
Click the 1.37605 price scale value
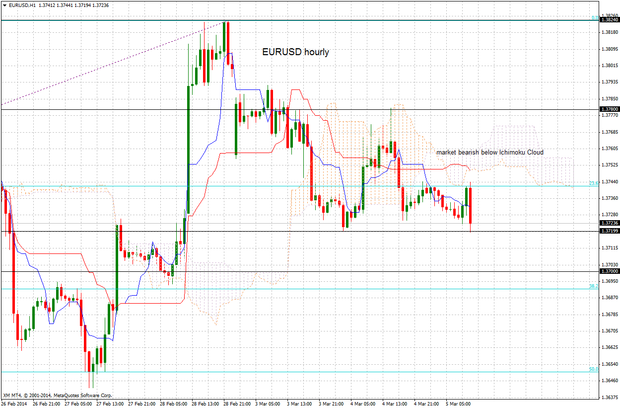point(609,148)
